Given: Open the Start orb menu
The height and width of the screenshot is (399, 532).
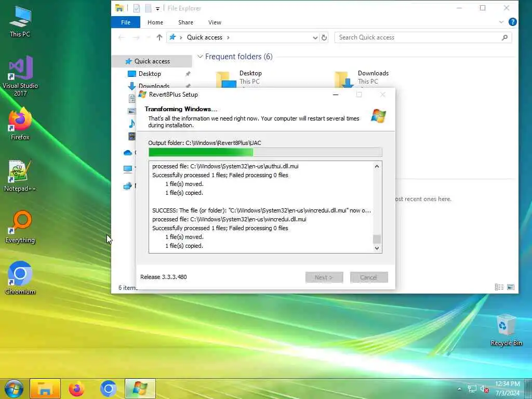Looking at the screenshot, I should click(x=14, y=389).
